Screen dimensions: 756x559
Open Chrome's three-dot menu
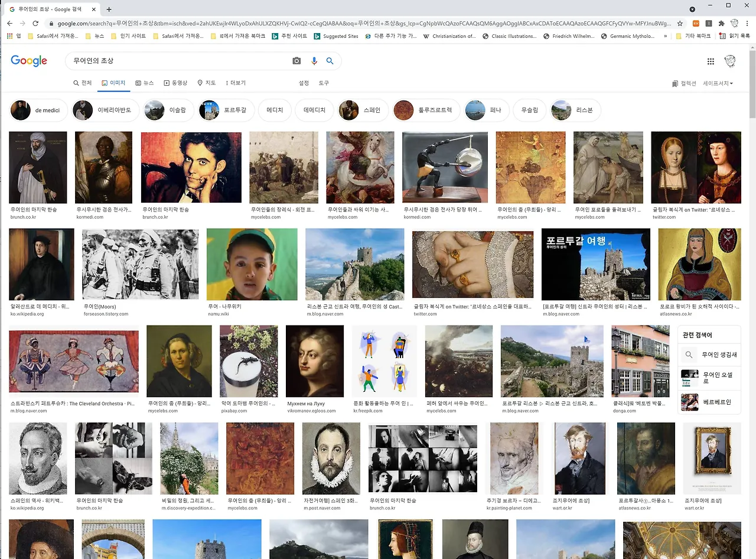pyautogui.click(x=747, y=23)
